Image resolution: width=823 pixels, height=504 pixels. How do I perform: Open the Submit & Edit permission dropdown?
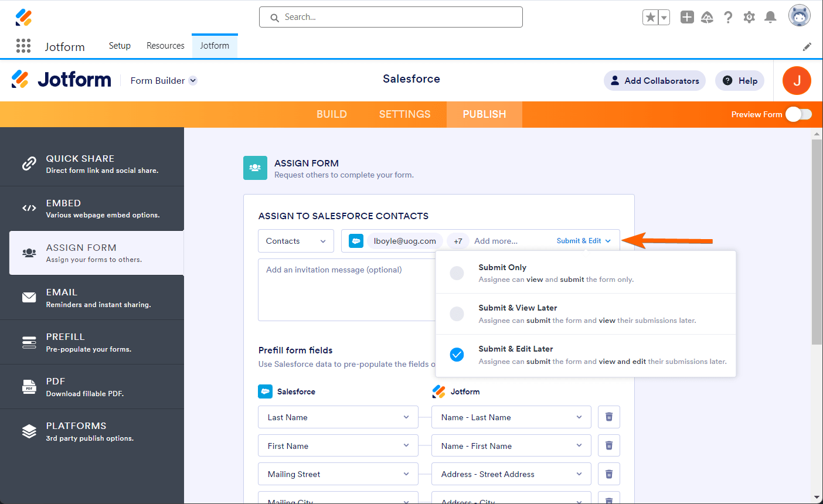tap(584, 241)
